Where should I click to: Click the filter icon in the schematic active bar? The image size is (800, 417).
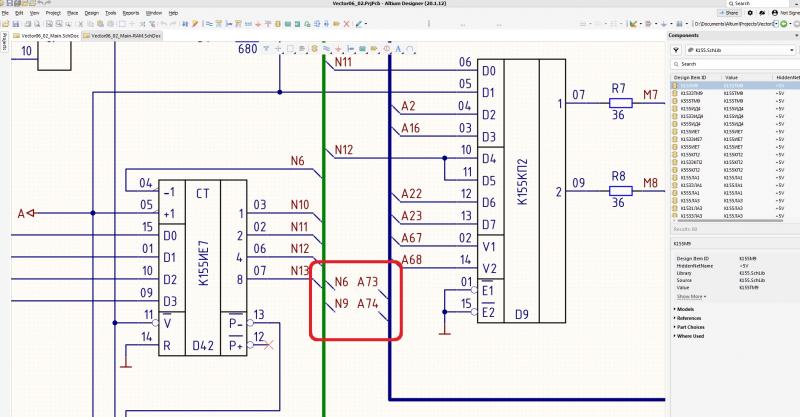265,48
